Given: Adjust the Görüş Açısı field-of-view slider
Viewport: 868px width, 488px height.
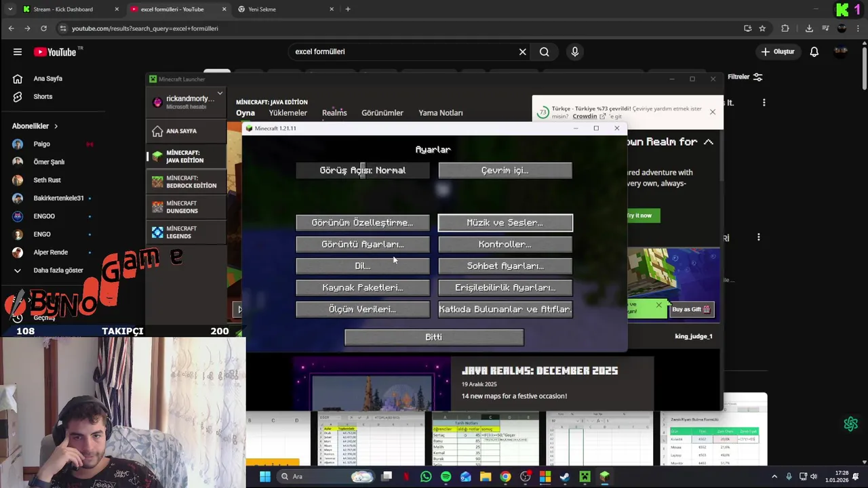Looking at the screenshot, I should click(x=363, y=170).
